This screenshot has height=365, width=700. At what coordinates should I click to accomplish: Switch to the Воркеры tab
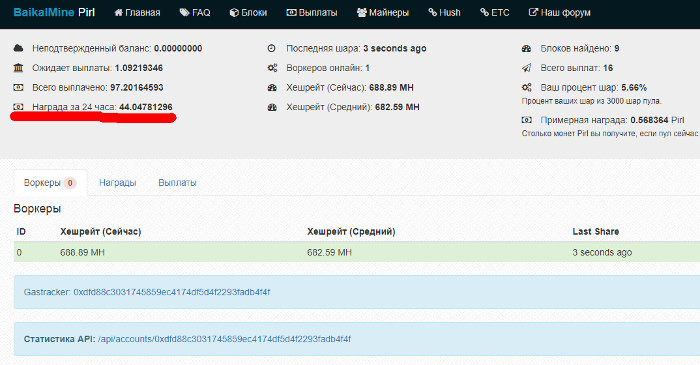point(50,183)
